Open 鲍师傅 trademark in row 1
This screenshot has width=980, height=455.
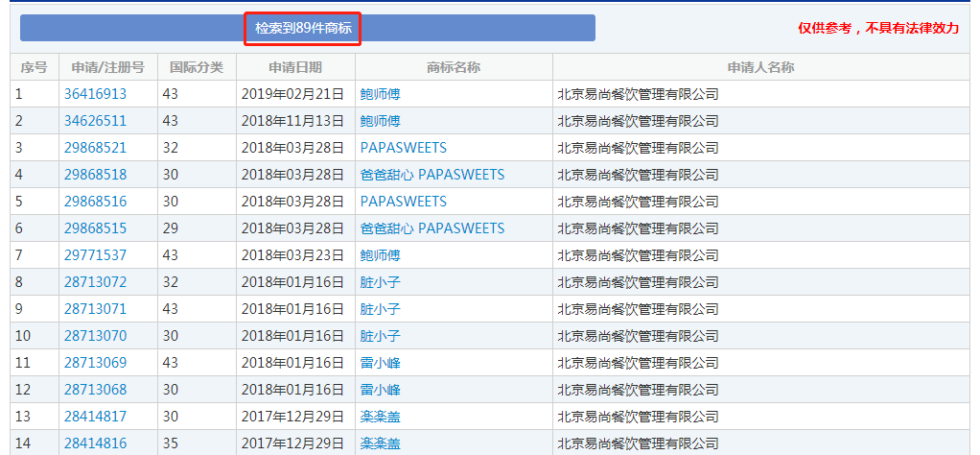click(x=380, y=94)
